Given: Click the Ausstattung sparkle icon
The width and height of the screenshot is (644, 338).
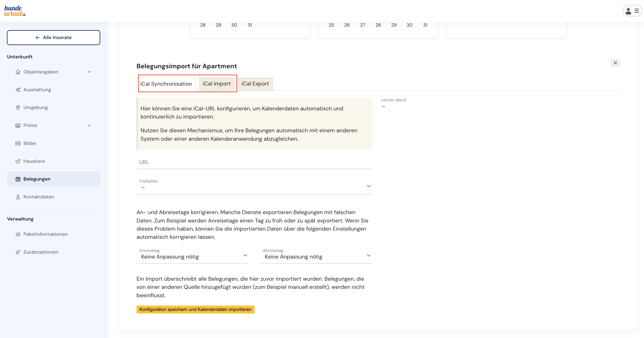Looking at the screenshot, I should coord(18,90).
